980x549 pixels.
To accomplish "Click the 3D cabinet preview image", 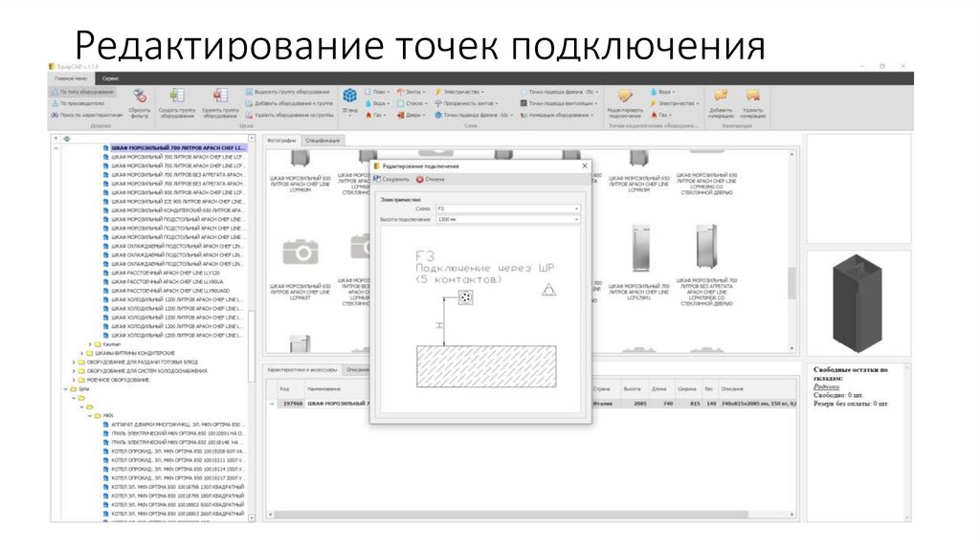I will point(857,303).
